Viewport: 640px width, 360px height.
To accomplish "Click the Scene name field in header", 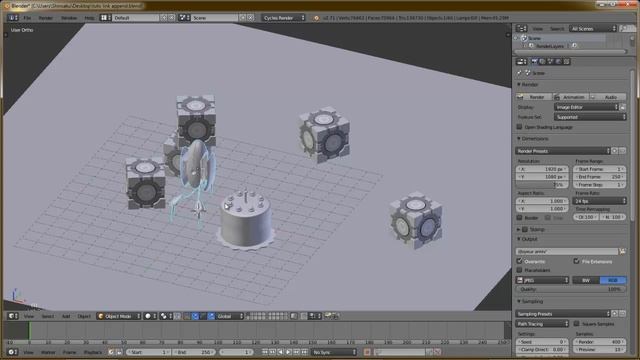I will 214,18.
